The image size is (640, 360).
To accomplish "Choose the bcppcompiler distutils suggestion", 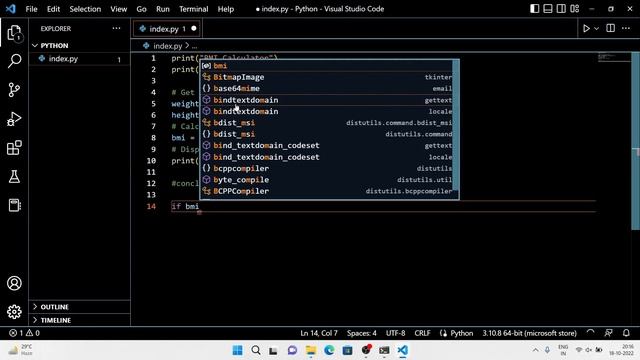I will (x=326, y=169).
